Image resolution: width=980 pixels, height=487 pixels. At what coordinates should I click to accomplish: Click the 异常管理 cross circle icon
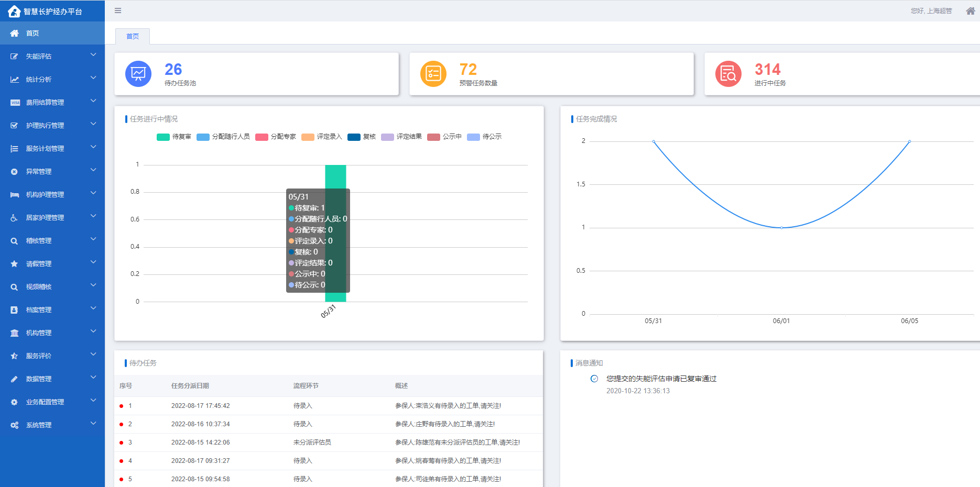click(x=14, y=171)
